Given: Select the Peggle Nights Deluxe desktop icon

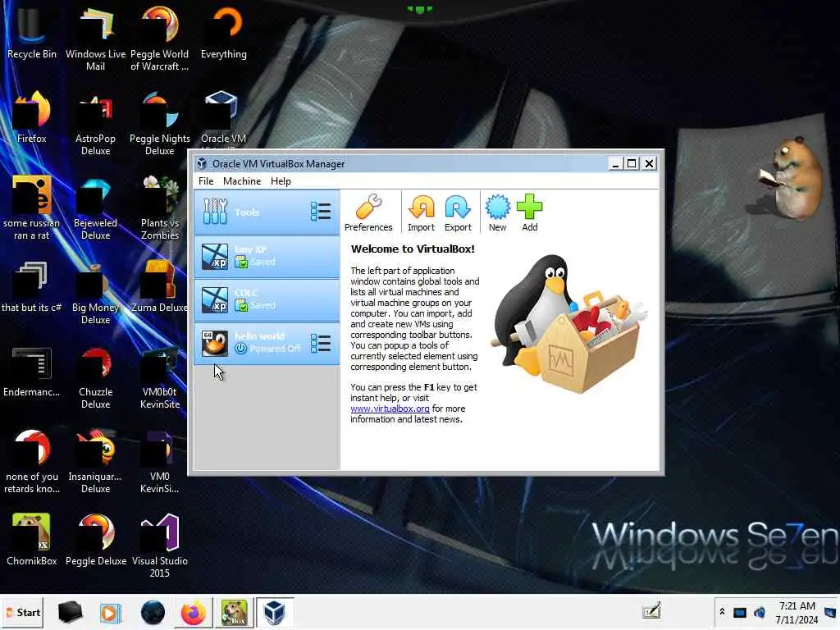Looking at the screenshot, I should 160,124.
